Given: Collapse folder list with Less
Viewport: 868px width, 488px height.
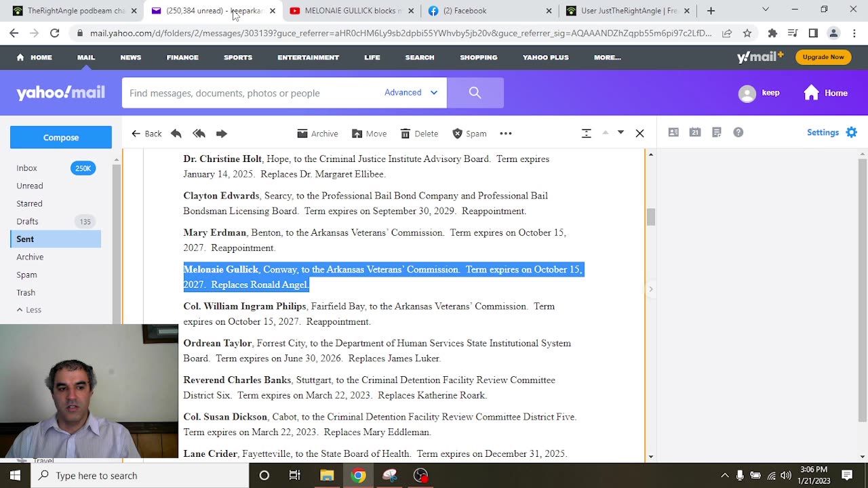Looking at the screenshot, I should [x=28, y=310].
